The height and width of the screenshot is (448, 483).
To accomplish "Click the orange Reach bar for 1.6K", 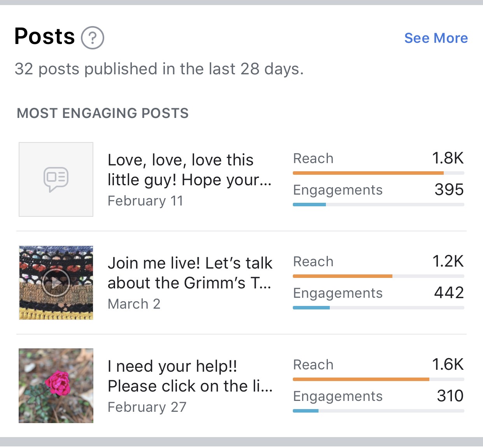I will 361,379.
